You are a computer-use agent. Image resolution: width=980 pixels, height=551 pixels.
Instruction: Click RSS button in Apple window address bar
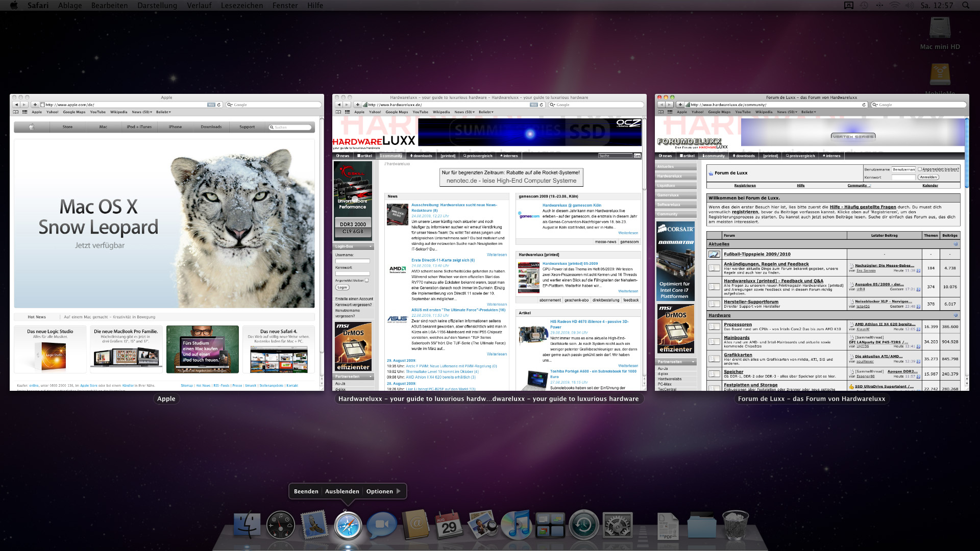pos(211,105)
